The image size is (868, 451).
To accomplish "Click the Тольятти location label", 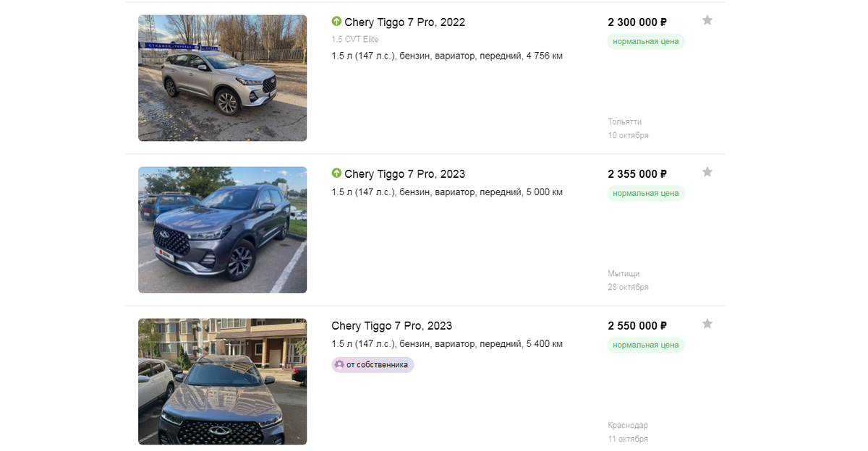I will [x=624, y=121].
